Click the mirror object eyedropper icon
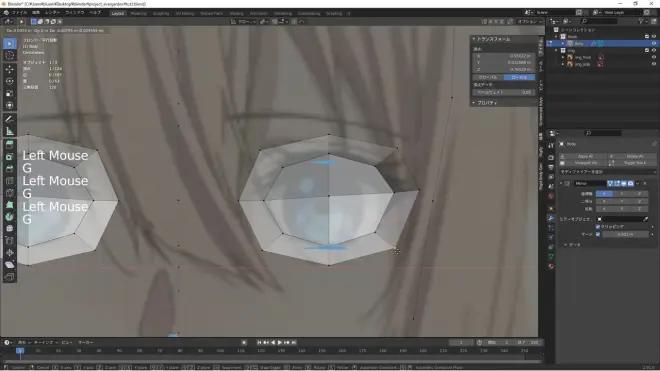The image size is (660, 371). [645, 219]
